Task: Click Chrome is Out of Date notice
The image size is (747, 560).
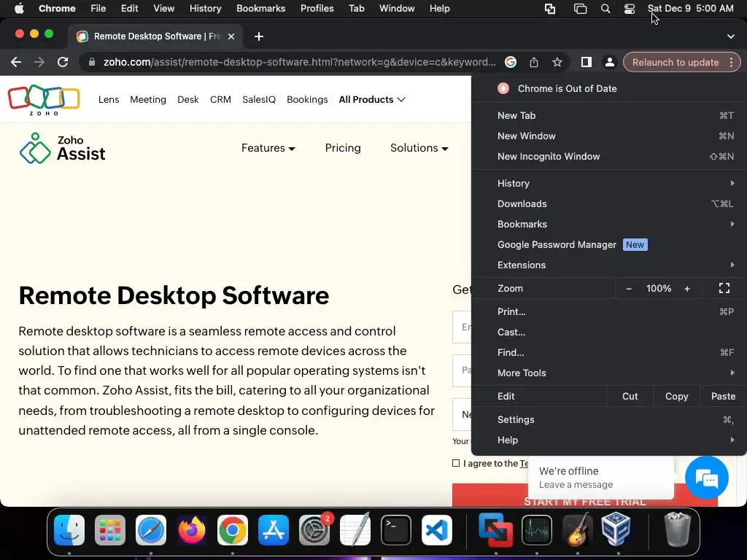Action: (x=609, y=88)
